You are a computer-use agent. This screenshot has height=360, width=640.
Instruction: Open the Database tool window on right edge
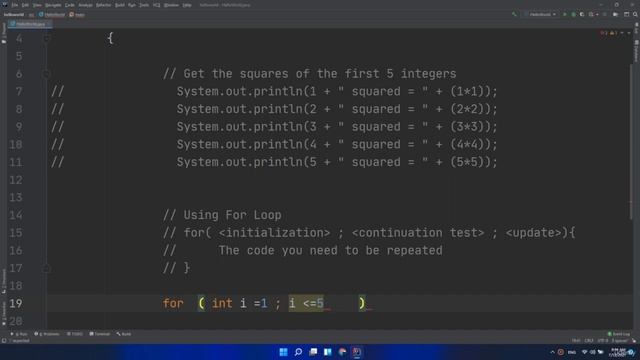(636, 51)
